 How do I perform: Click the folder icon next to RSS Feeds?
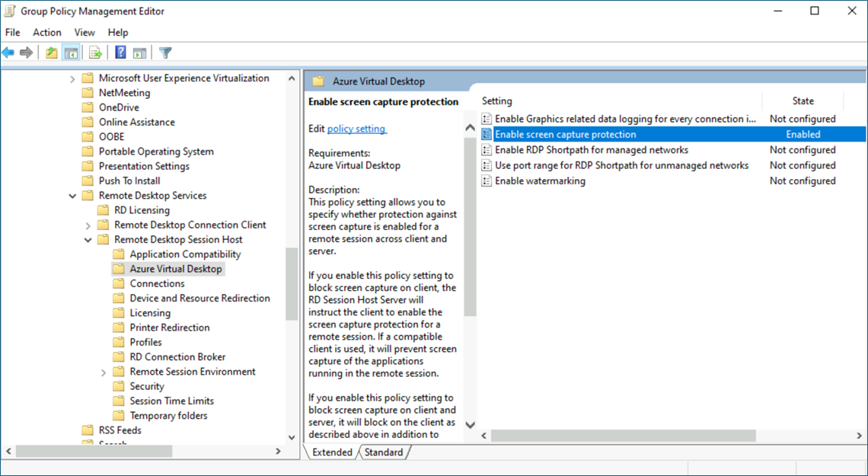pos(88,430)
